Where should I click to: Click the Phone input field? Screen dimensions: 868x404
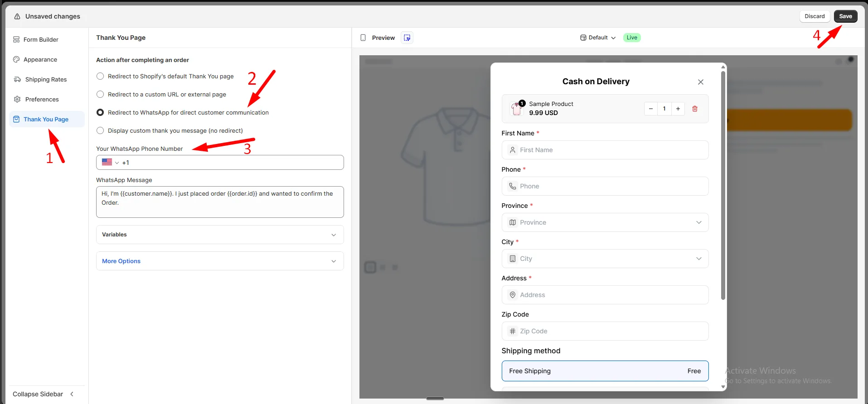click(x=605, y=186)
